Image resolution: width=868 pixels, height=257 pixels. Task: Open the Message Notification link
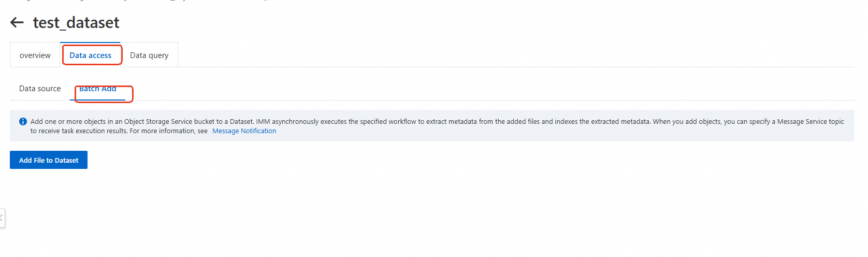click(x=244, y=131)
